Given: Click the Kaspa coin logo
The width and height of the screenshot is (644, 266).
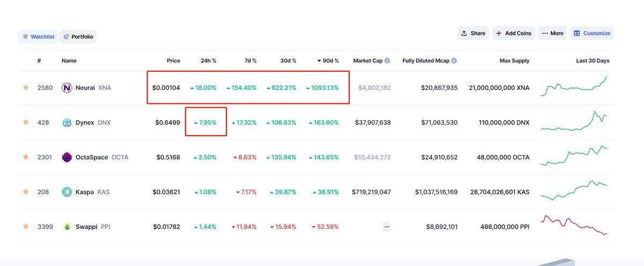Looking at the screenshot, I should coord(67,192).
